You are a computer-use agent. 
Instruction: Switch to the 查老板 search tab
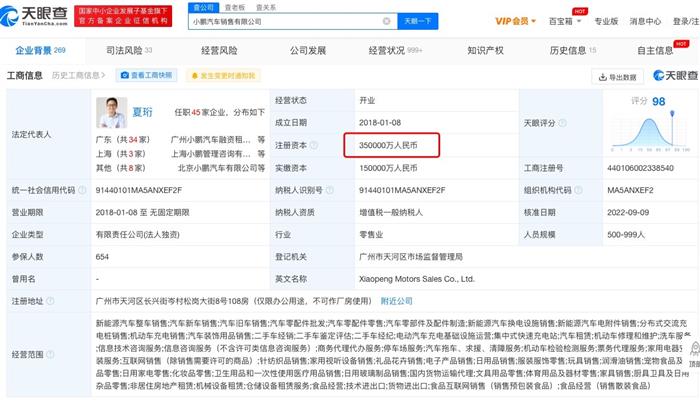[x=235, y=8]
